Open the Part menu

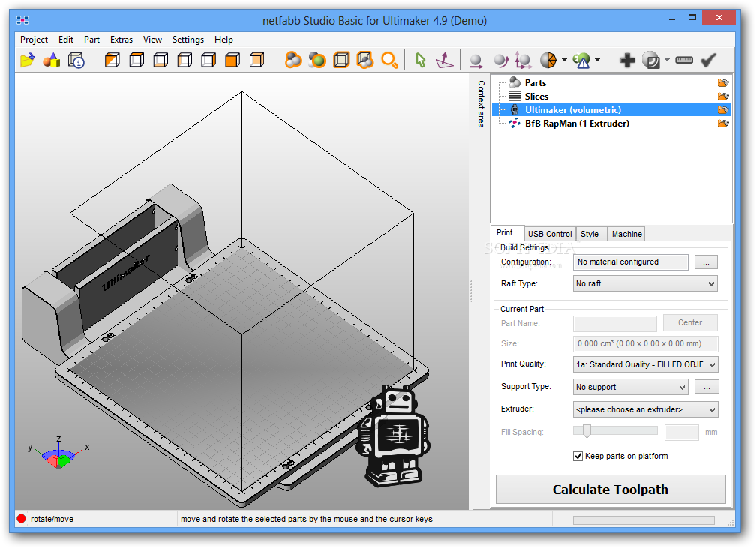coord(91,40)
